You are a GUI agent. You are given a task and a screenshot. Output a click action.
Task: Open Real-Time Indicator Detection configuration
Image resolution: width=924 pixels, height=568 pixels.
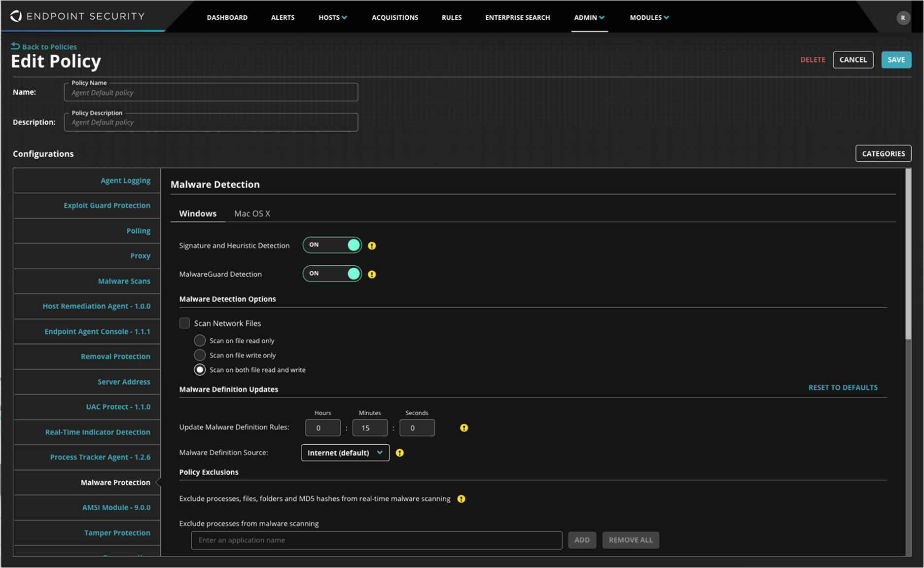click(87, 432)
